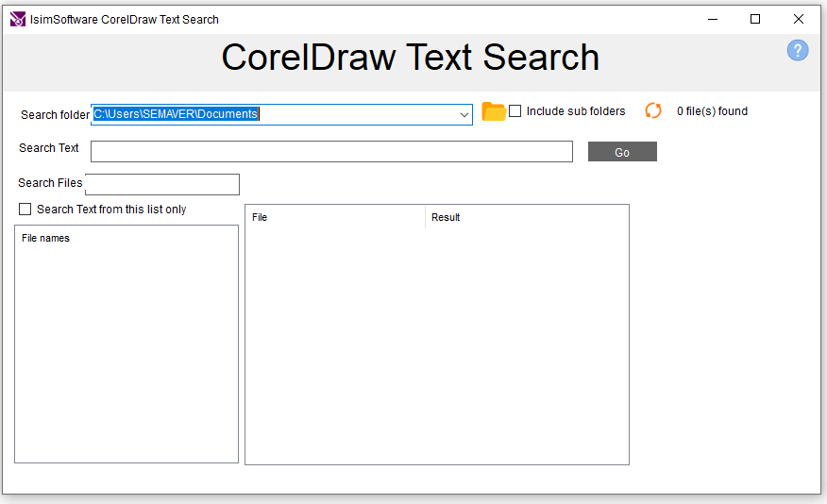Maximize the CorelDraw Text Search window
Viewport: 827px width, 504px height.
point(755,20)
